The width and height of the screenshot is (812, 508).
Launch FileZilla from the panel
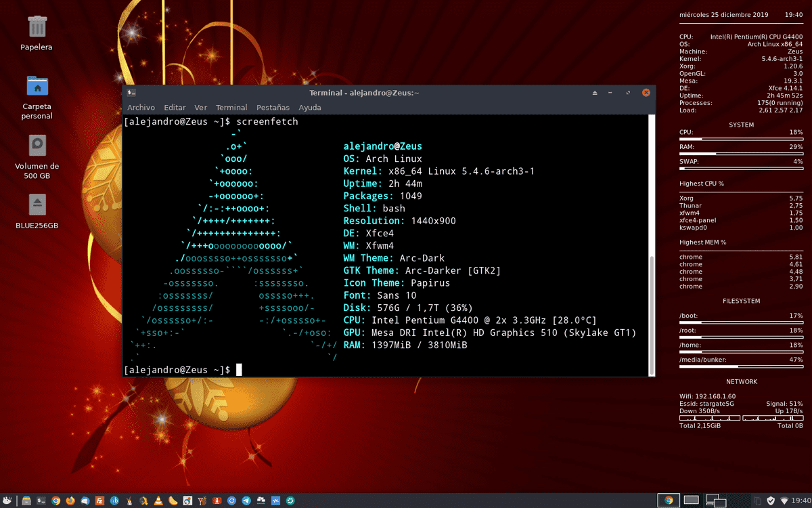(100, 501)
